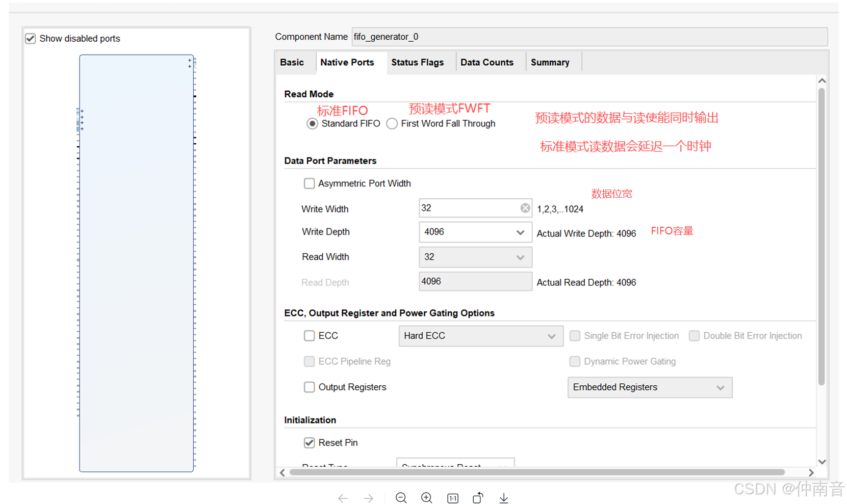
Task: Click the ECC Pipeline Reg checkbox
Action: [x=309, y=361]
